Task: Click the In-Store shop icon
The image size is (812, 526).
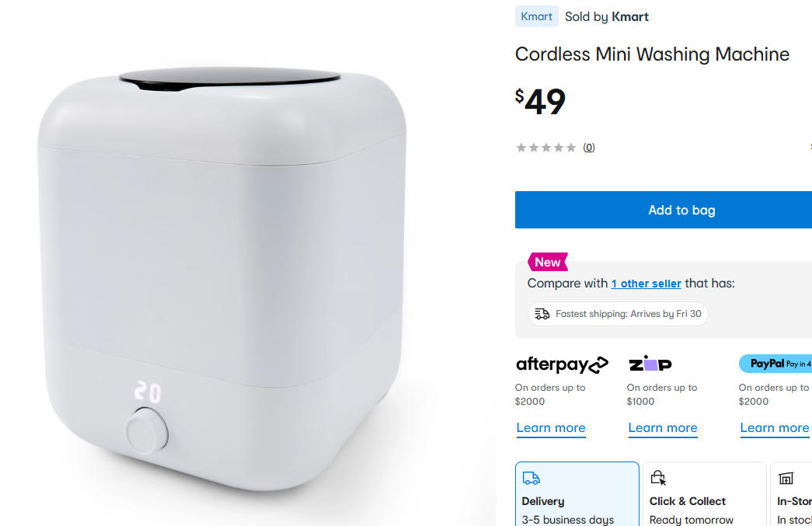Action: [x=786, y=478]
